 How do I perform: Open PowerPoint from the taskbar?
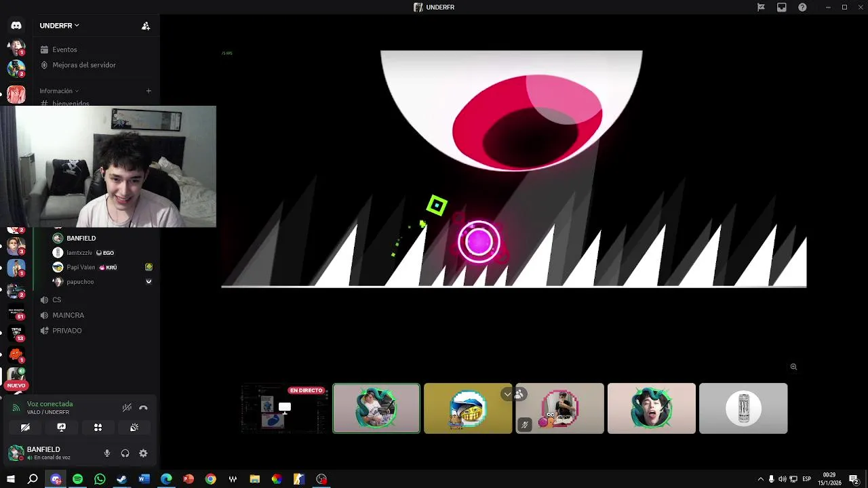click(x=189, y=479)
